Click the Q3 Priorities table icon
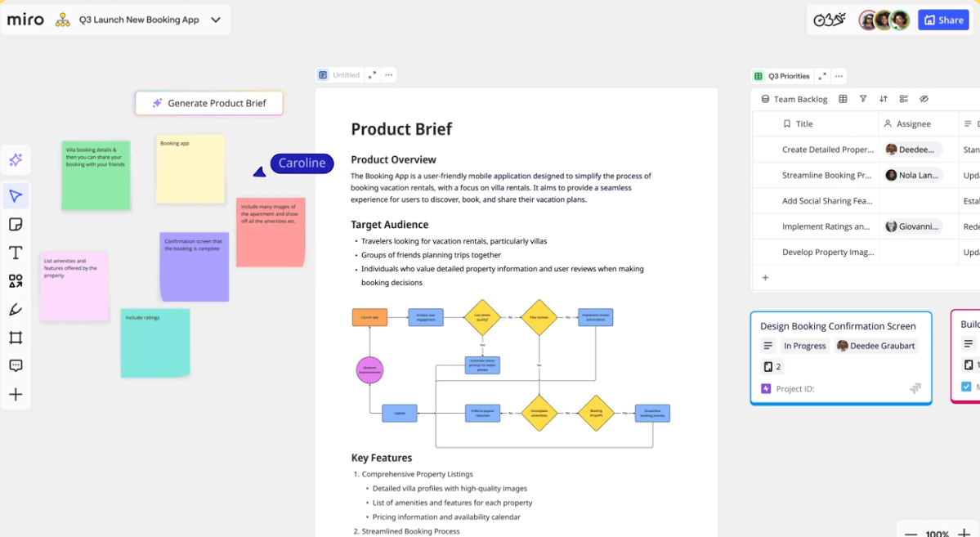 click(758, 76)
